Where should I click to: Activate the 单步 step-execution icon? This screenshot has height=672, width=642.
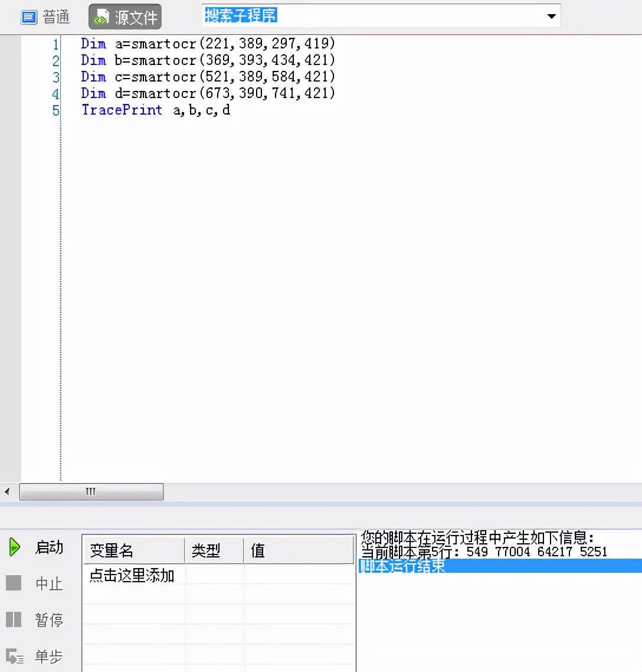[15, 655]
